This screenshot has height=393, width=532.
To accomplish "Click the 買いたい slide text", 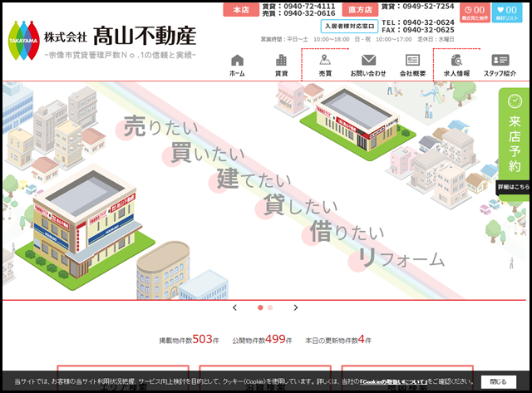I will point(208,153).
